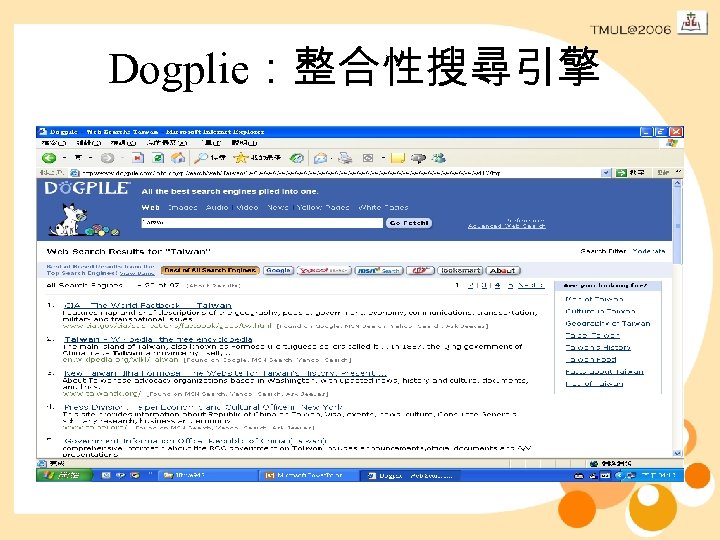Open the Favorites menu bar item
Viewport: 720px width, 540px height.
tap(167, 143)
